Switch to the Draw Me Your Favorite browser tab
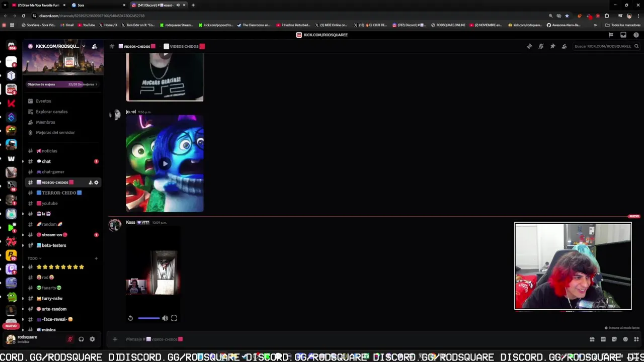644x362 pixels. click(39, 5)
